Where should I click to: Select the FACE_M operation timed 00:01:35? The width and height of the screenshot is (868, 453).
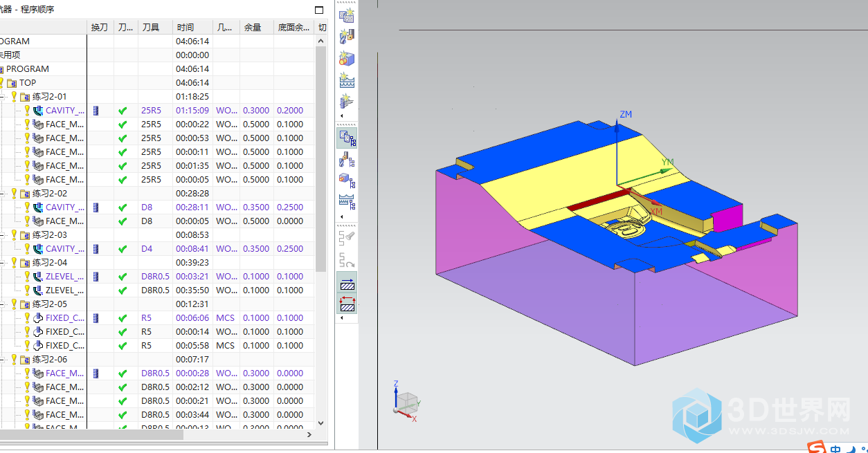click(65, 165)
